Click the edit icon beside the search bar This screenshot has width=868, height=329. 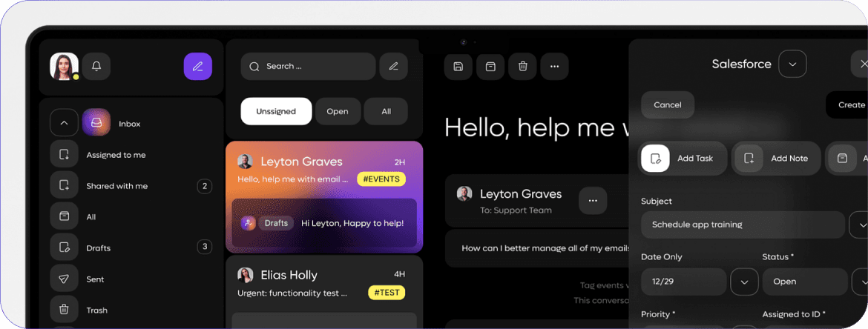point(393,67)
